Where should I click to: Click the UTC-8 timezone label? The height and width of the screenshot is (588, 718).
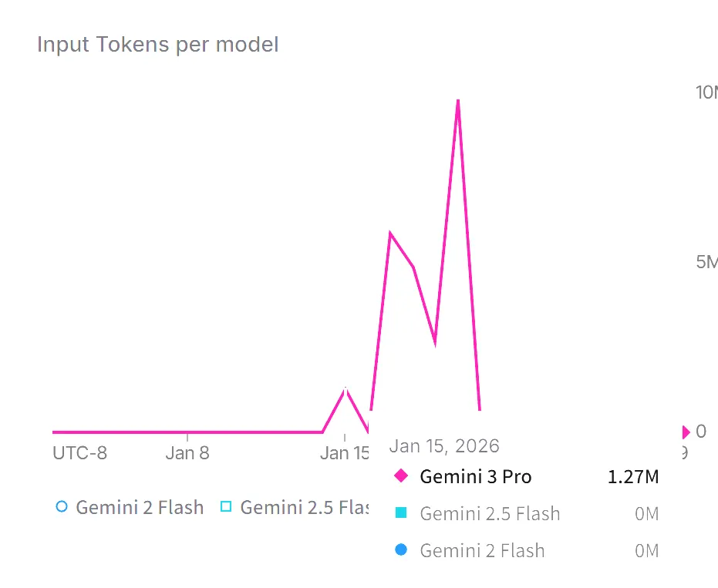point(80,452)
